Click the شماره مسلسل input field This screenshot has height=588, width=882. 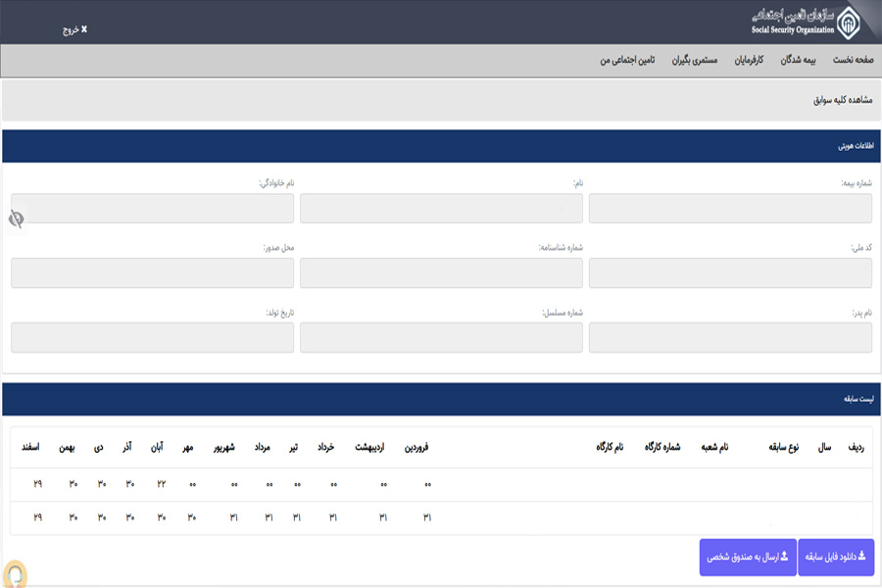tap(441, 337)
